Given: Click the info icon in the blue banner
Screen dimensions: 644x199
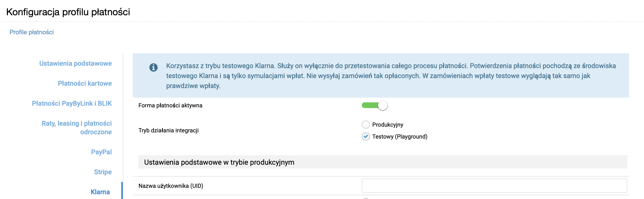Looking at the screenshot, I should point(153,67).
